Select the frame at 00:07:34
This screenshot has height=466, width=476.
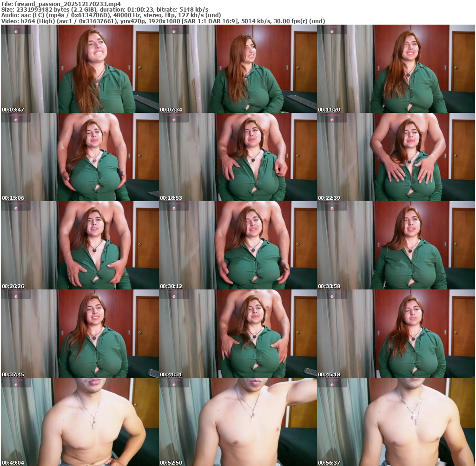click(x=238, y=69)
